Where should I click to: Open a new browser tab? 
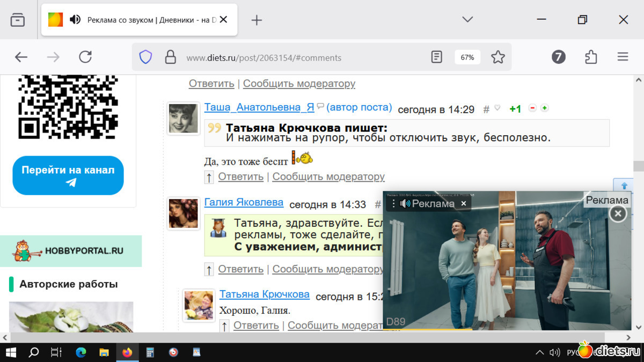coord(257,20)
